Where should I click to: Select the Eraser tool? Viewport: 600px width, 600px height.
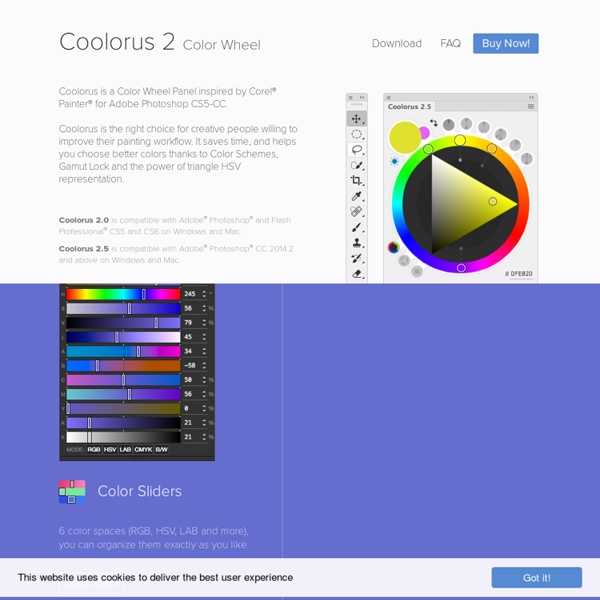tap(357, 274)
